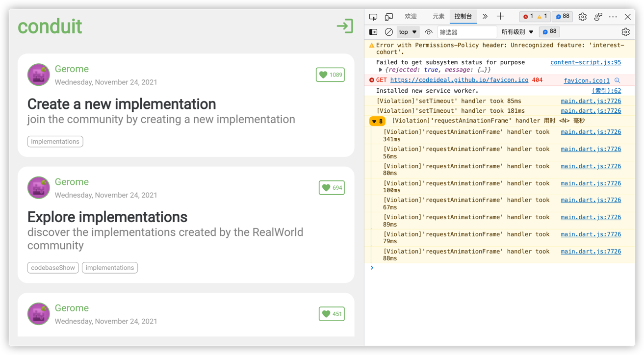Screen dimensions: 644x355
Task: Open main.dart.js link for 341ms violation
Action: tap(591, 132)
